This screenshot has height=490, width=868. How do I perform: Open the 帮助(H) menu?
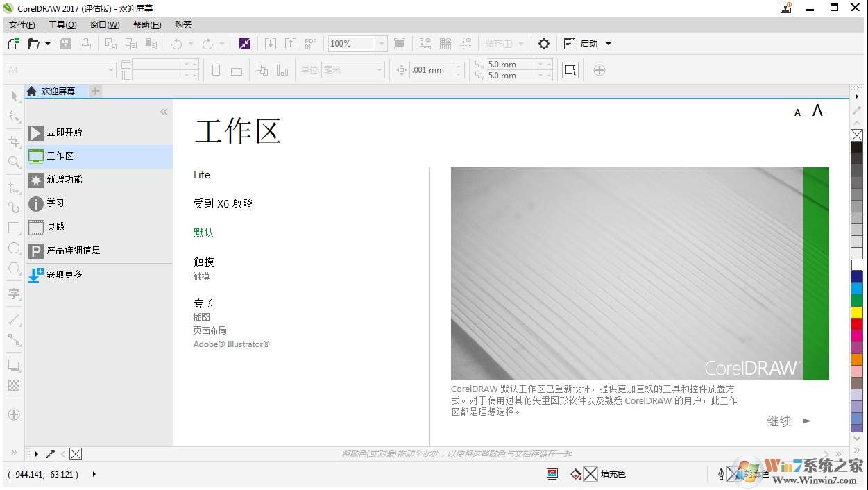coord(147,25)
